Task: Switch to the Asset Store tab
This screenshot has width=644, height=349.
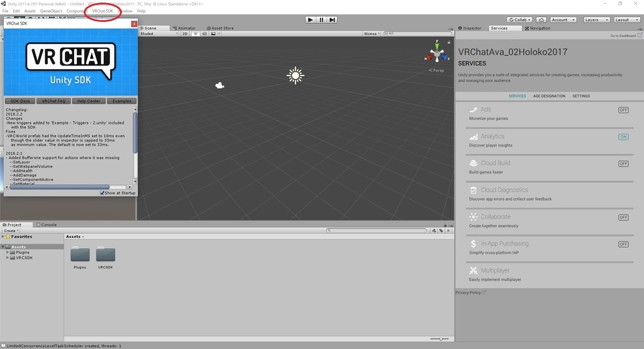Action: 220,28
